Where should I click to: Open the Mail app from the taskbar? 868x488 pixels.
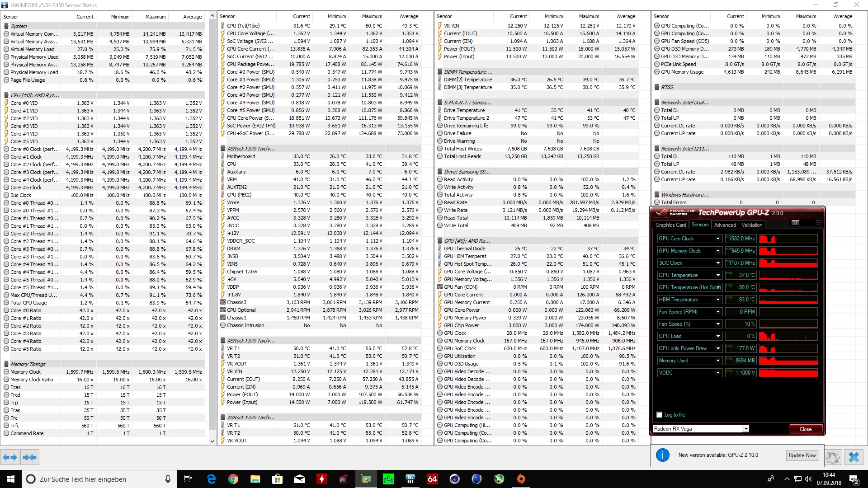click(x=300, y=479)
